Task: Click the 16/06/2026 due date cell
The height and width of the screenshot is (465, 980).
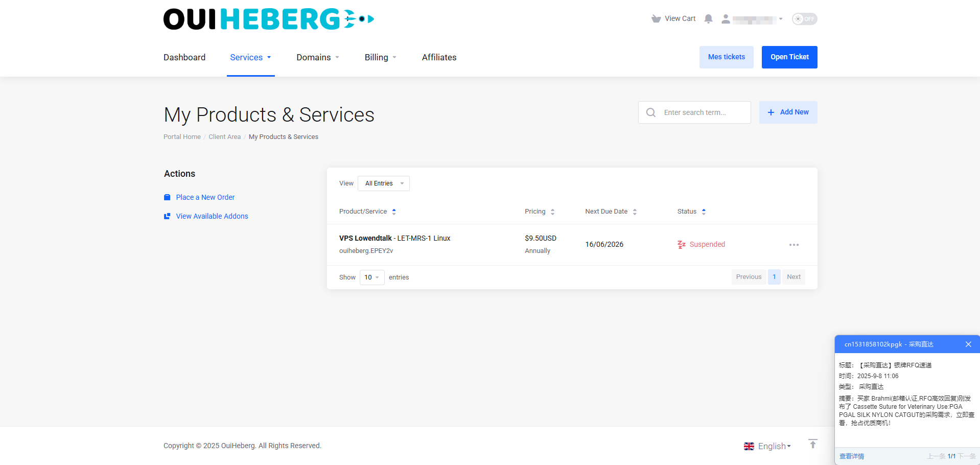Action: (604, 245)
